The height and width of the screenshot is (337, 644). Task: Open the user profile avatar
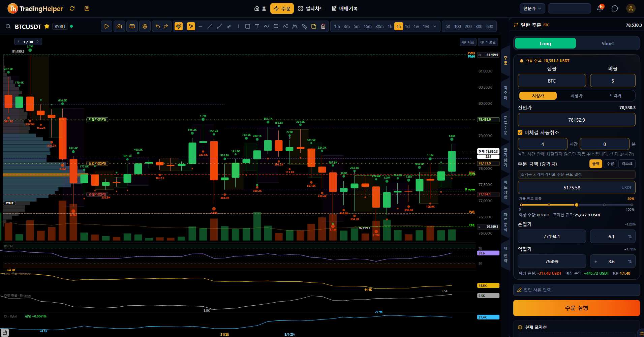(631, 8)
